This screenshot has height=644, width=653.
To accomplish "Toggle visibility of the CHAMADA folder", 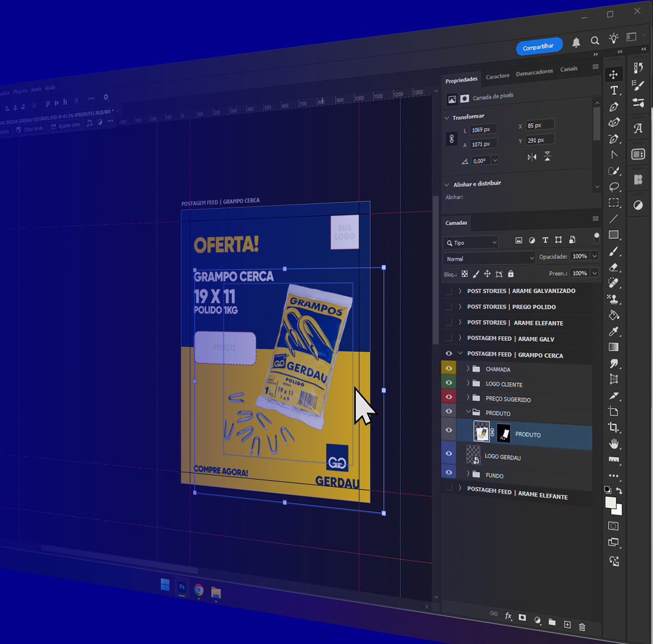I will point(449,369).
